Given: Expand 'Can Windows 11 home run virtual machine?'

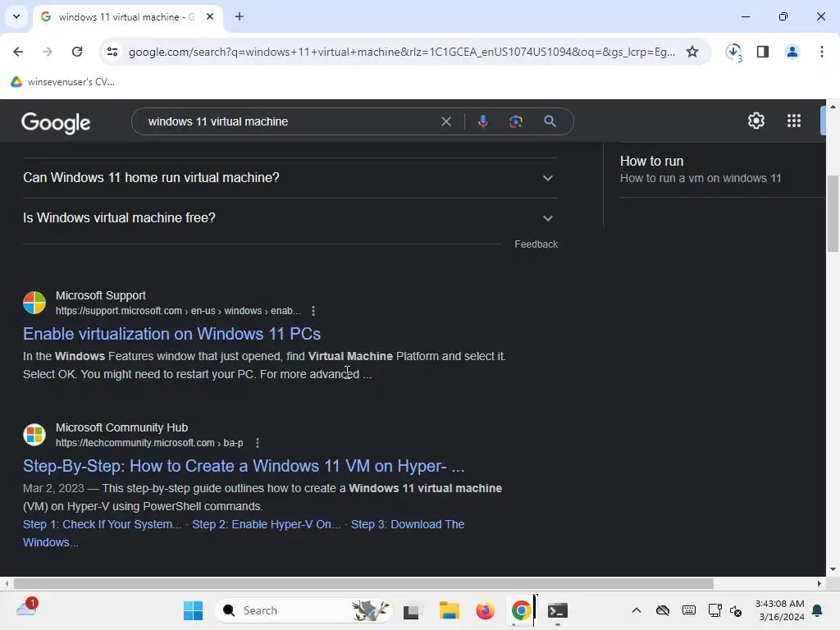Looking at the screenshot, I should coord(290,178).
